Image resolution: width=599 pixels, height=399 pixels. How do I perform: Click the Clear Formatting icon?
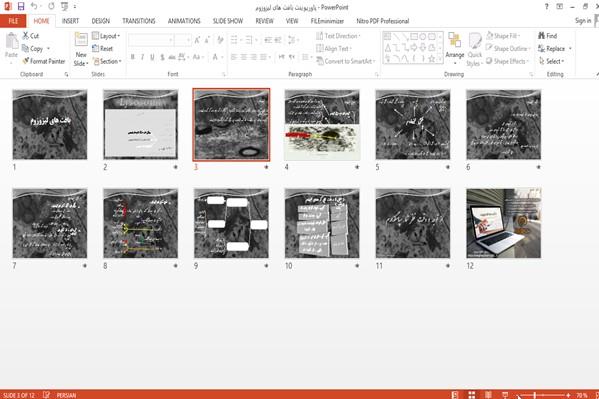220,39
